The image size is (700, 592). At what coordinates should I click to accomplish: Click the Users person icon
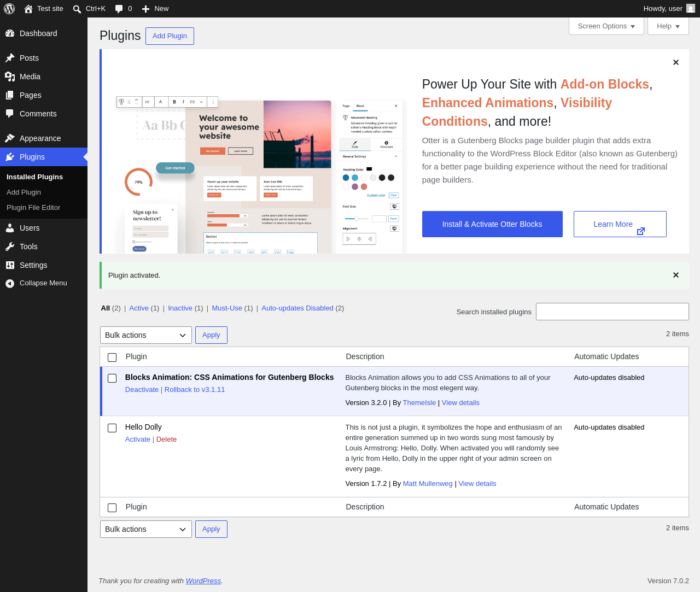tap(10, 228)
